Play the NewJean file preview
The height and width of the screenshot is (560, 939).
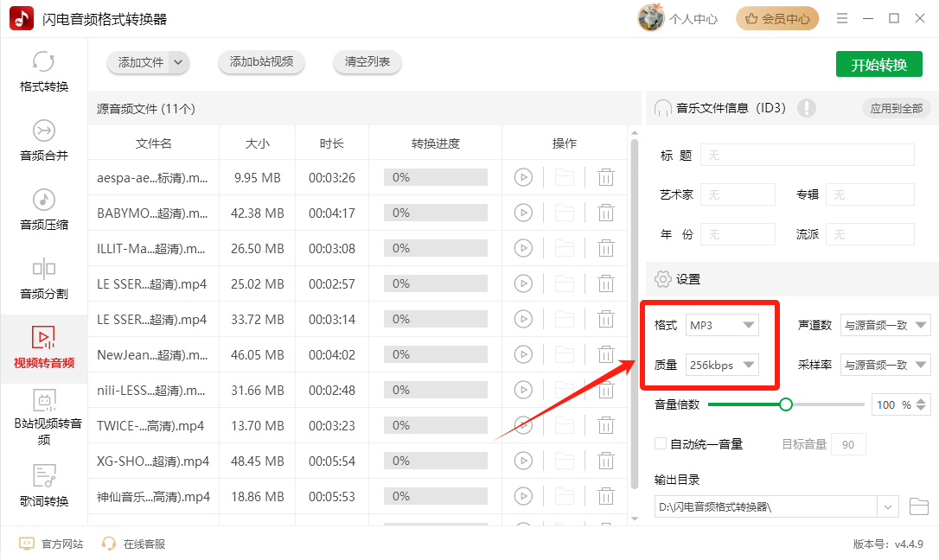(523, 355)
